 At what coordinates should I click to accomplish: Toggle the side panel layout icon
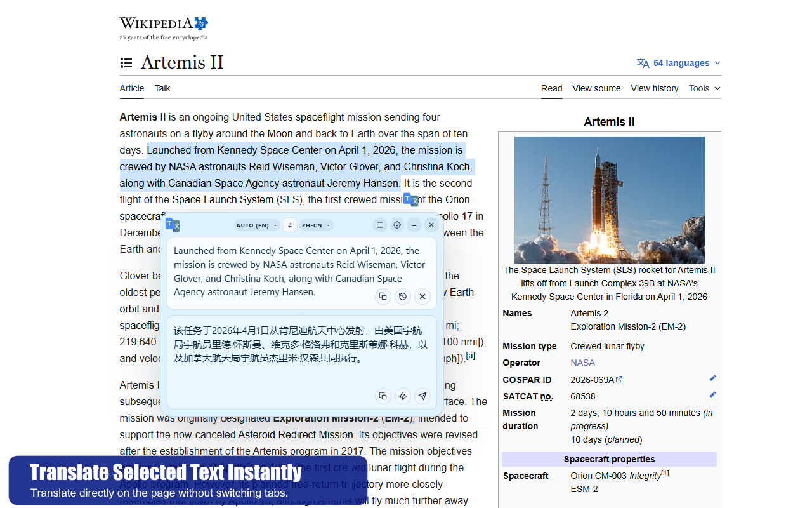tap(379, 225)
